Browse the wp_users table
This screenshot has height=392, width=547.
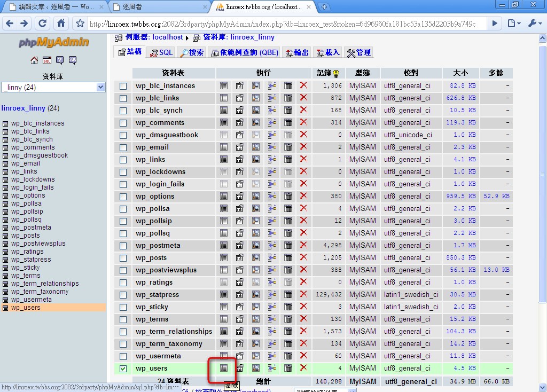coord(224,368)
